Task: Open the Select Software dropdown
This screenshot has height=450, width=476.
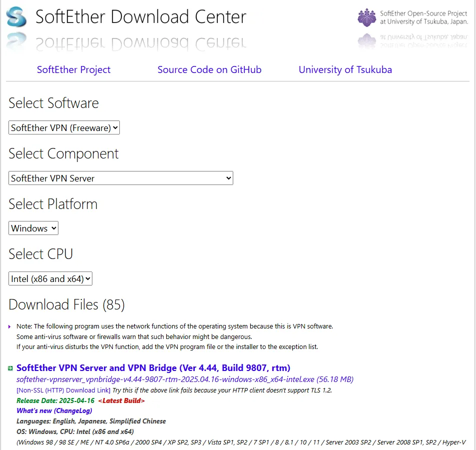Action: click(x=64, y=127)
